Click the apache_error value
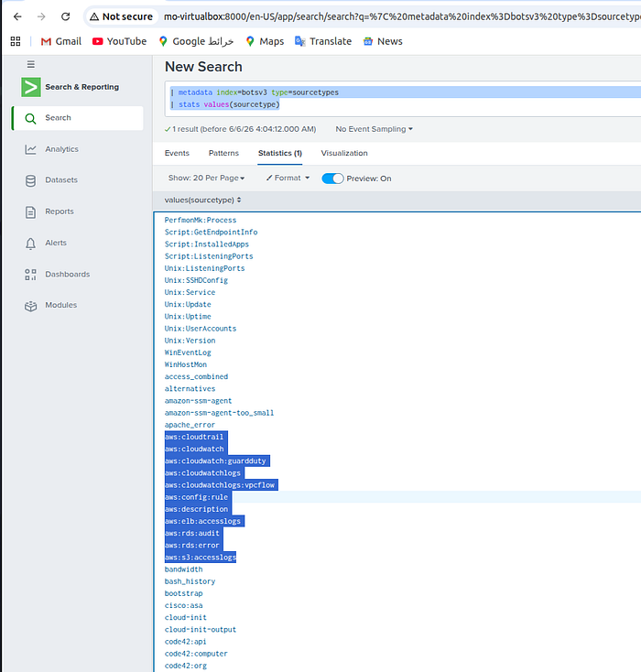 coord(190,425)
